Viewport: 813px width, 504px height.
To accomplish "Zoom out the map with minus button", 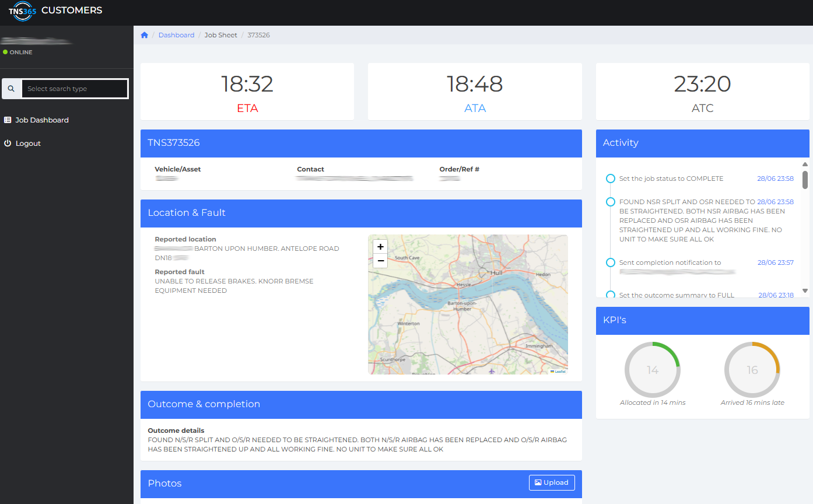I will click(380, 261).
